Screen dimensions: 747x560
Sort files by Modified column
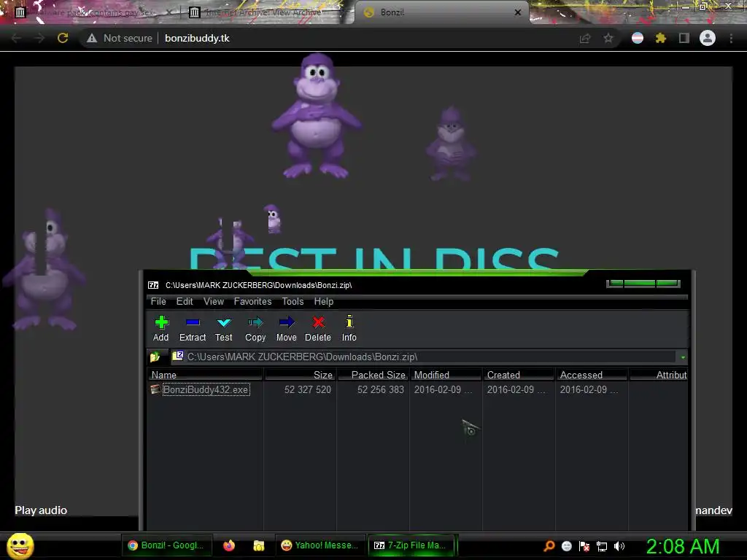tap(446, 375)
